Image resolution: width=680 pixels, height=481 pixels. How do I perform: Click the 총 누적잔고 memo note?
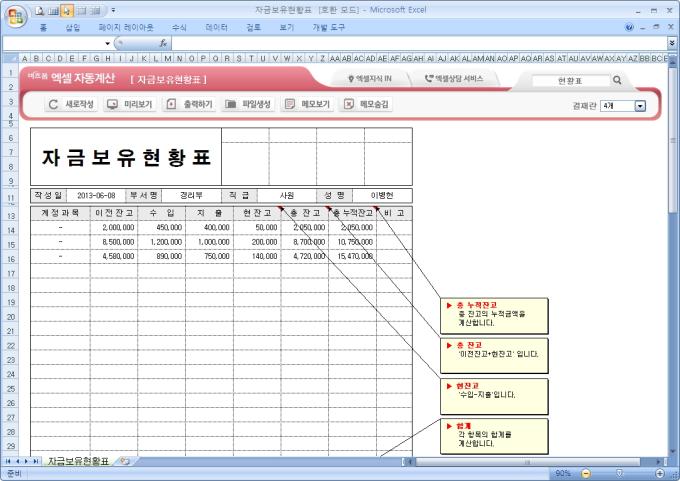(494, 316)
